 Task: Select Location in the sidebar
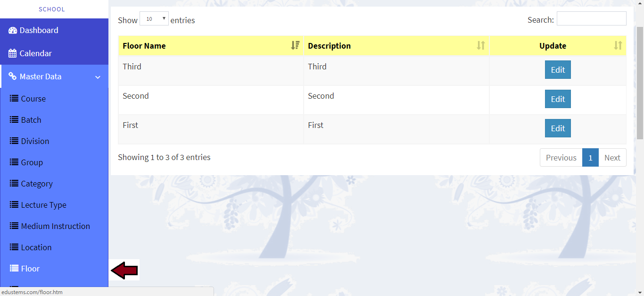pyautogui.click(x=36, y=247)
